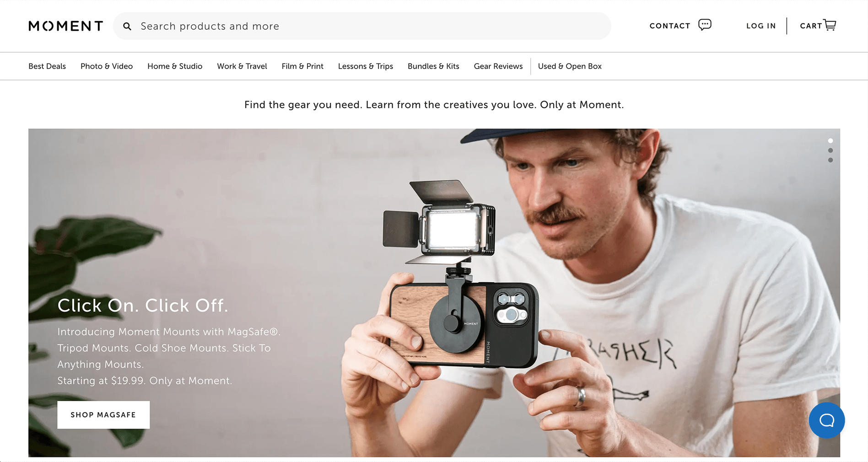Go home via the Moment logo
Viewport: 868px width, 462px height.
66,26
